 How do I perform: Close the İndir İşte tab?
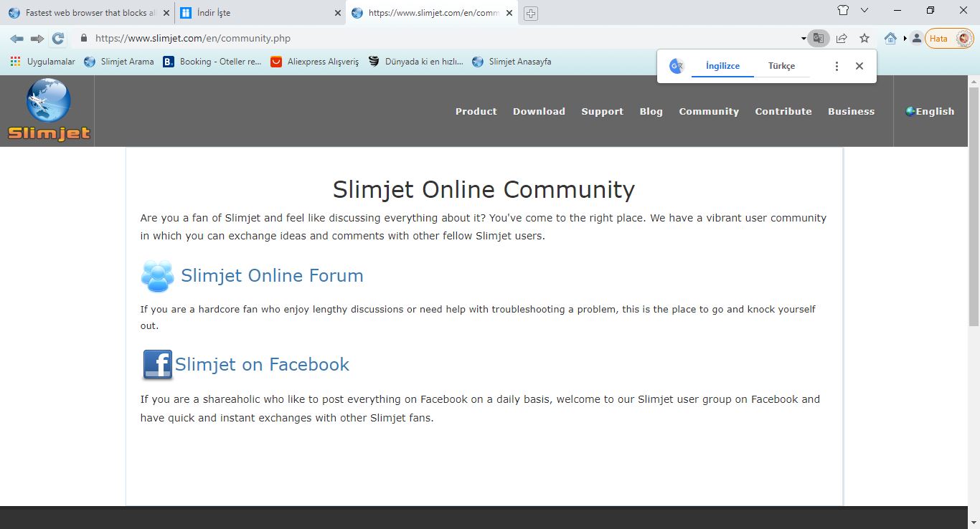pyautogui.click(x=338, y=13)
